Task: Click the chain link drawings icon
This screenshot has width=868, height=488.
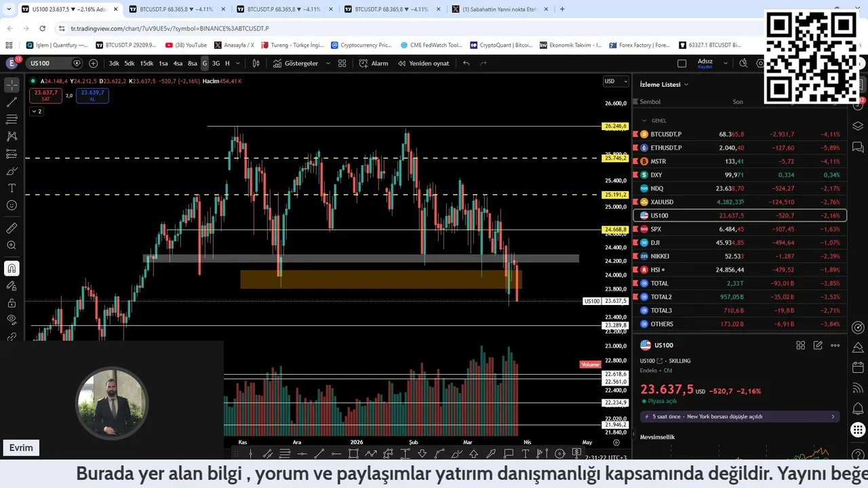Action: coord(12,336)
